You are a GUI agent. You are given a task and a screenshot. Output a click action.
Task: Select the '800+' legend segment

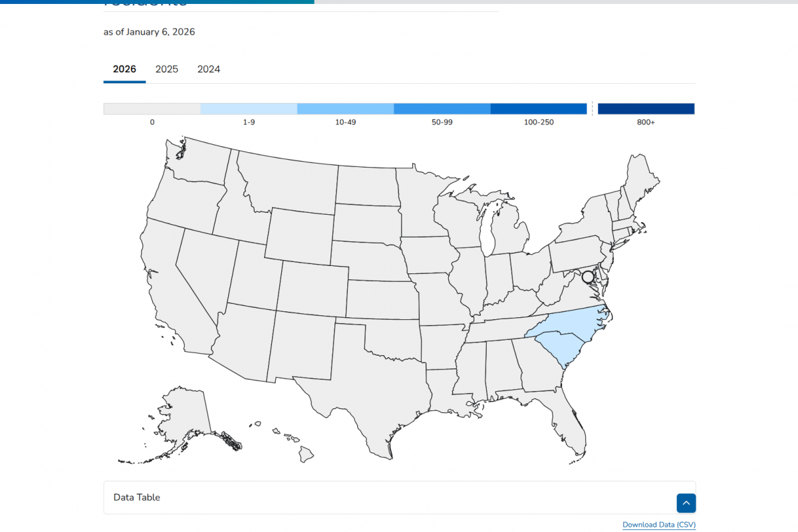[646, 108]
